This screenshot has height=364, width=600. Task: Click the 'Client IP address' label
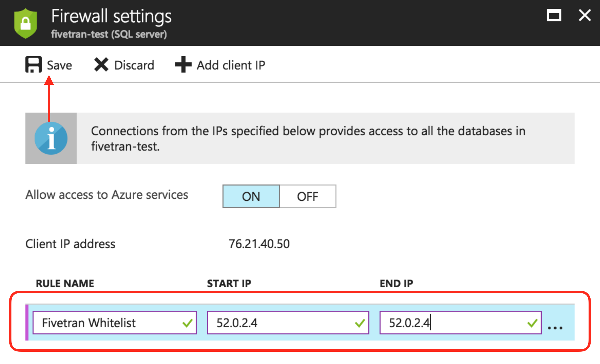point(70,244)
